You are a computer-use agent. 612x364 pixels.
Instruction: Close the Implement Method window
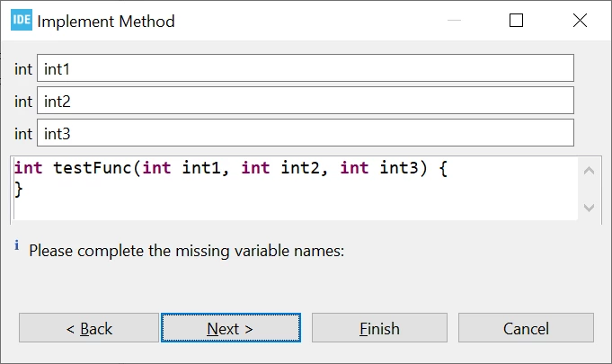(580, 21)
